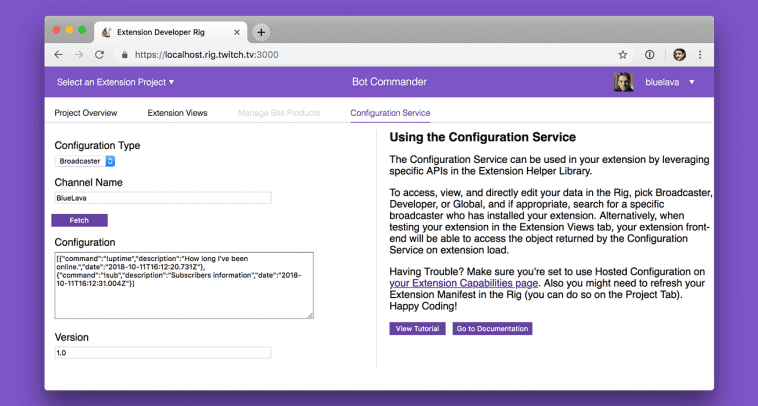Click the Using the Configuration Service heading

(x=482, y=137)
